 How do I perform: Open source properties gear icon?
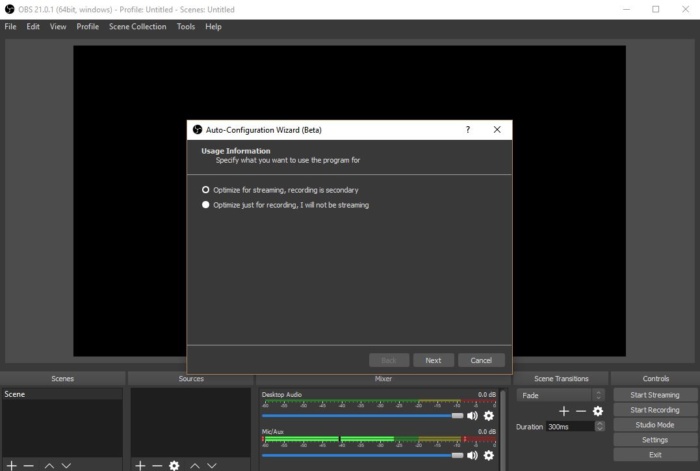(174, 465)
